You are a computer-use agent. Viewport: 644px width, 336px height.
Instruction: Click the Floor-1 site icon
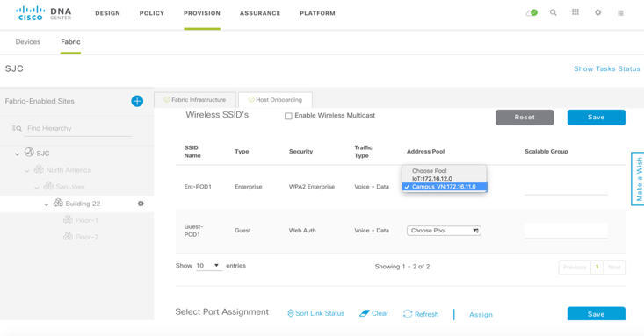(x=68, y=219)
